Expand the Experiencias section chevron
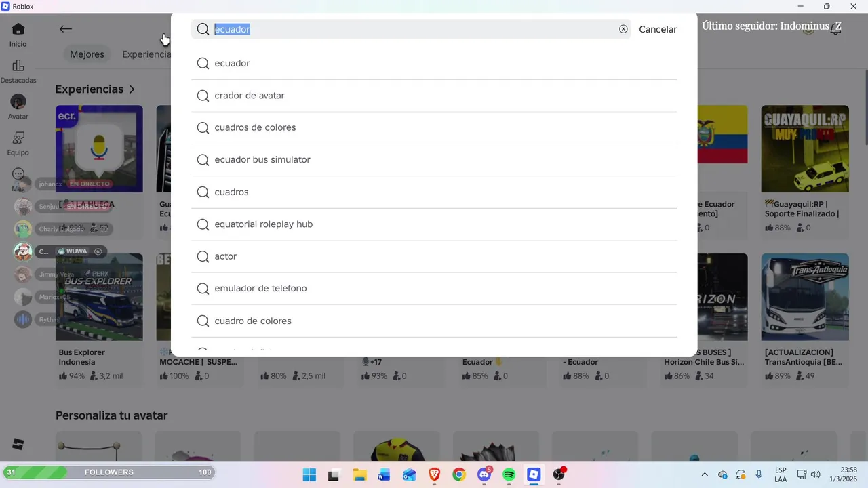The height and width of the screenshot is (488, 868). point(132,89)
